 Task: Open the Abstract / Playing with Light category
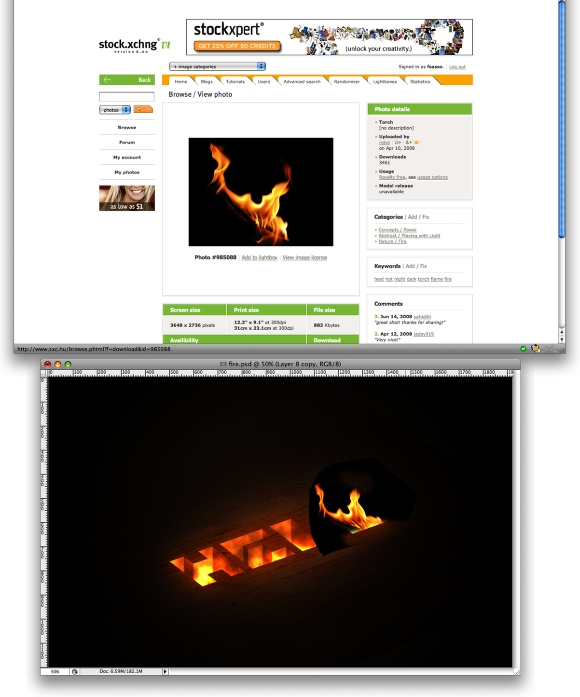(409, 236)
